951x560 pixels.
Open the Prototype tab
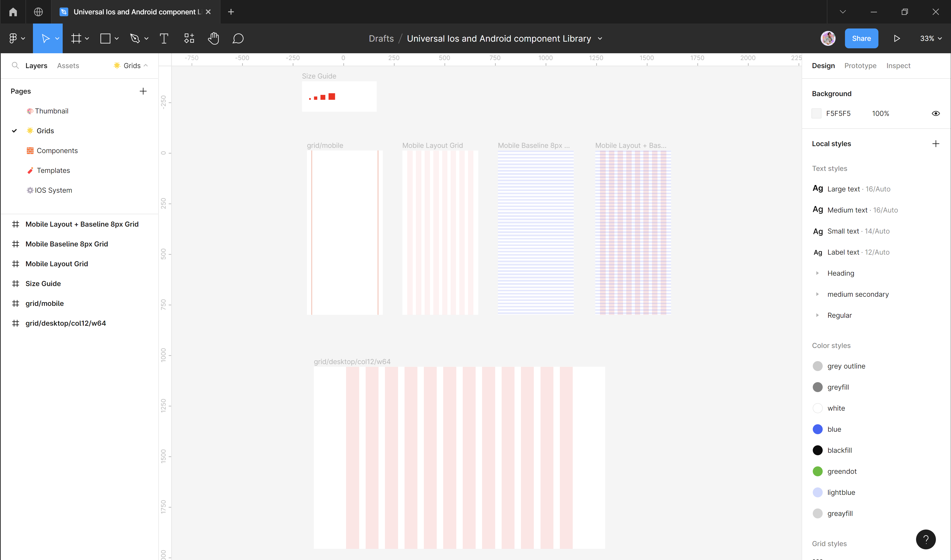pos(860,66)
